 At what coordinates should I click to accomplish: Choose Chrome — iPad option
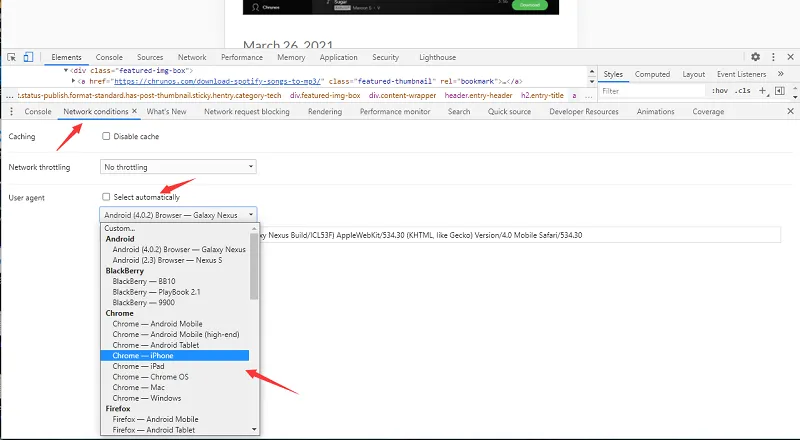(175, 366)
